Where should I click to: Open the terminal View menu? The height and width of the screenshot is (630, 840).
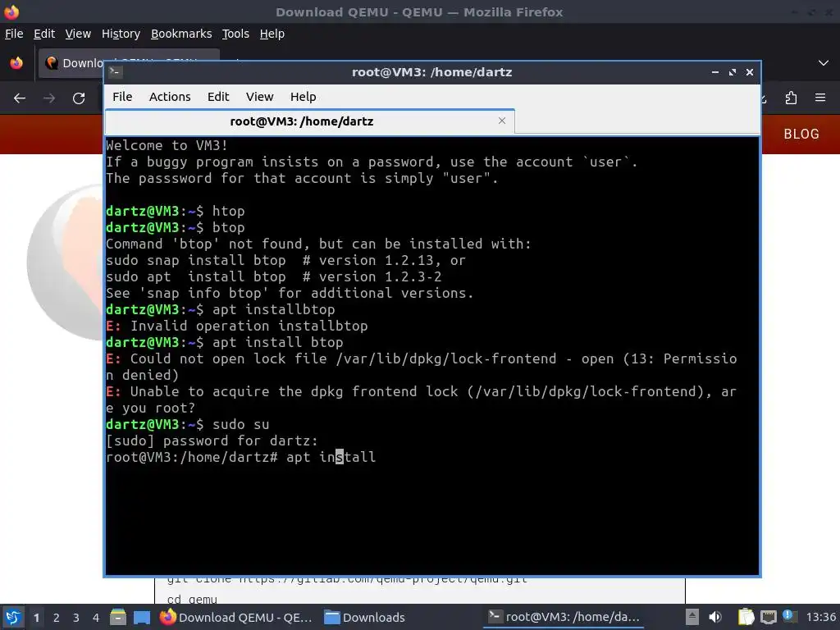[x=259, y=97]
